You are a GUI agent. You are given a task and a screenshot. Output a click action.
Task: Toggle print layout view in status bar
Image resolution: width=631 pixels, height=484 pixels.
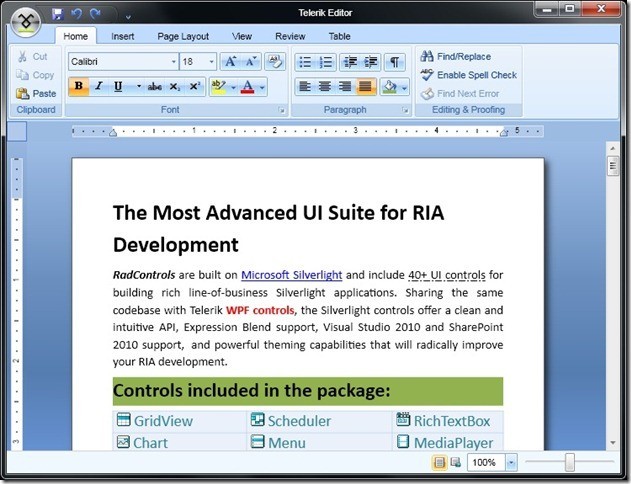coord(439,462)
